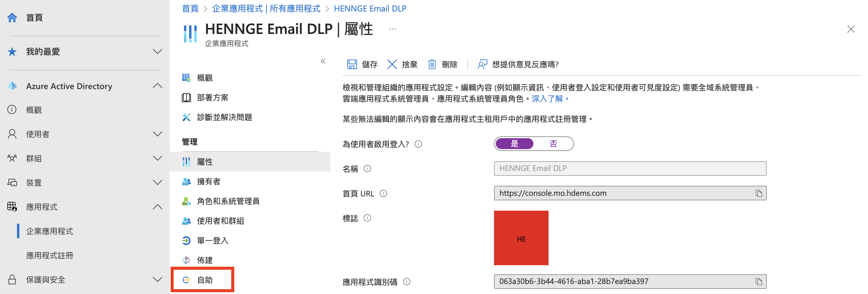Viewport: 868px width, 294px height.
Task: Click the red HE logo thumbnail
Action: pyautogui.click(x=521, y=238)
